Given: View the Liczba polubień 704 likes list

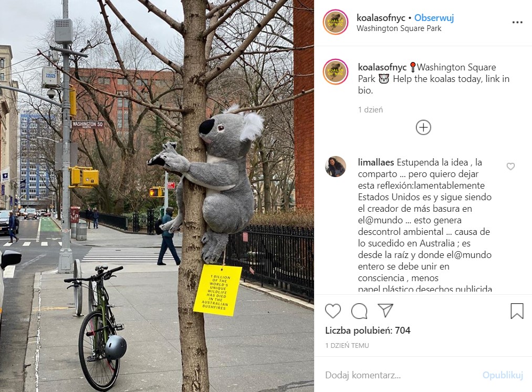Looking at the screenshot, I should [x=368, y=330].
